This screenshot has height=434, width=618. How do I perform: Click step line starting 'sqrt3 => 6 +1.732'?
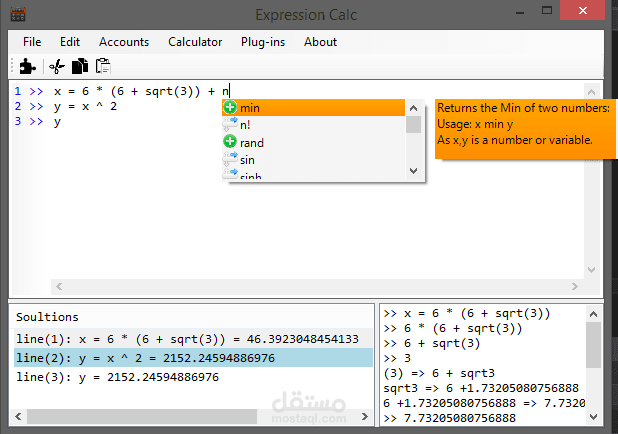(x=481, y=388)
